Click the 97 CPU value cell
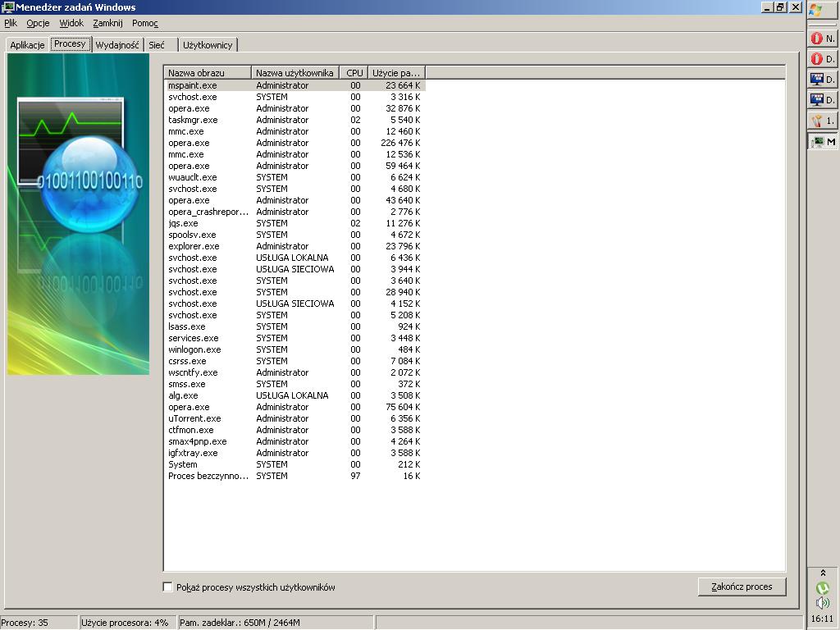Screen dimensions: 840x630 point(355,476)
